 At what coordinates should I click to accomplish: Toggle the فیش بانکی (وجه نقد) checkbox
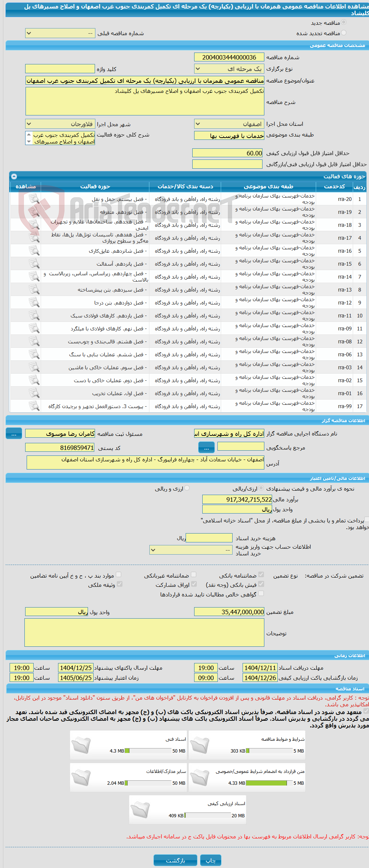[x=261, y=584]
